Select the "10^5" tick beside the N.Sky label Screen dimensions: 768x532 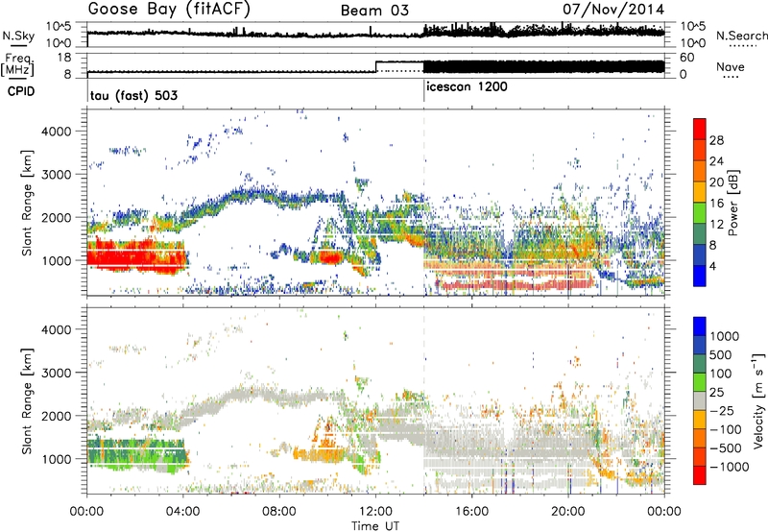coord(59,27)
